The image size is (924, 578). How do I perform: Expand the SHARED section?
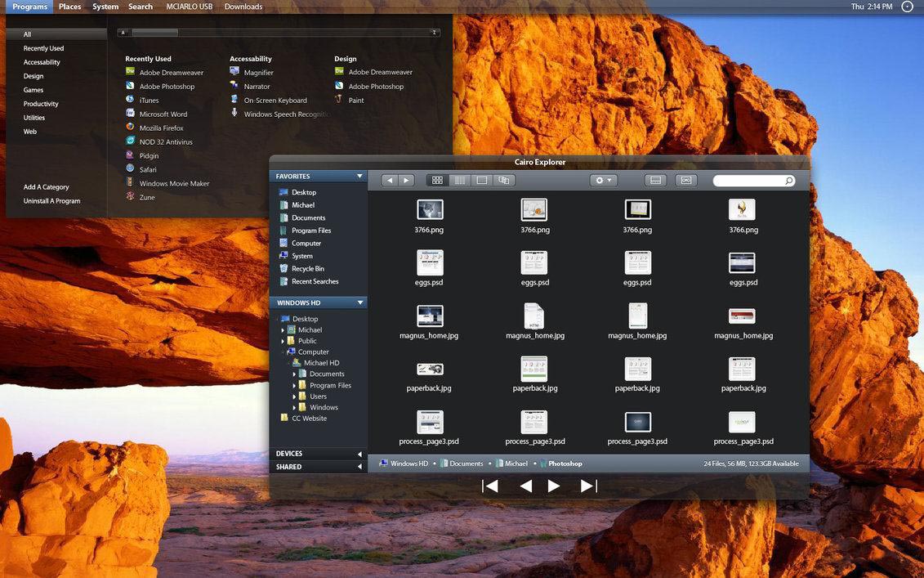pos(359,467)
